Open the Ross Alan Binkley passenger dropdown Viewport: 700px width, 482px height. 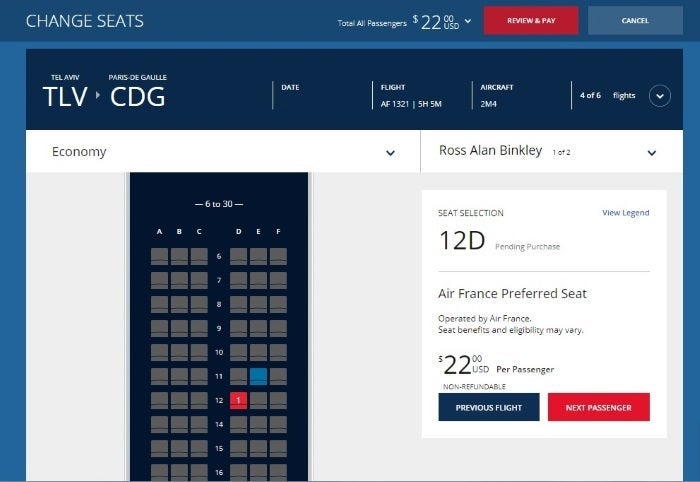[552, 152]
